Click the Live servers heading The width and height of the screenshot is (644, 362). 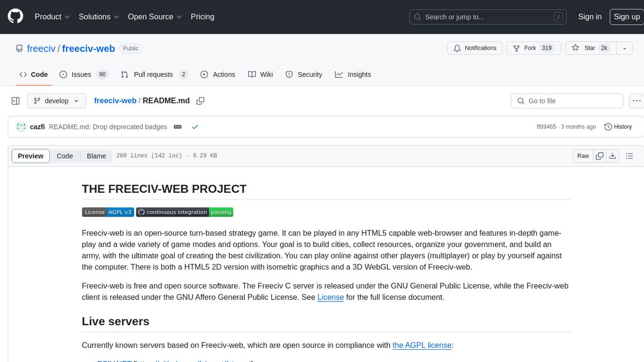coord(116,321)
